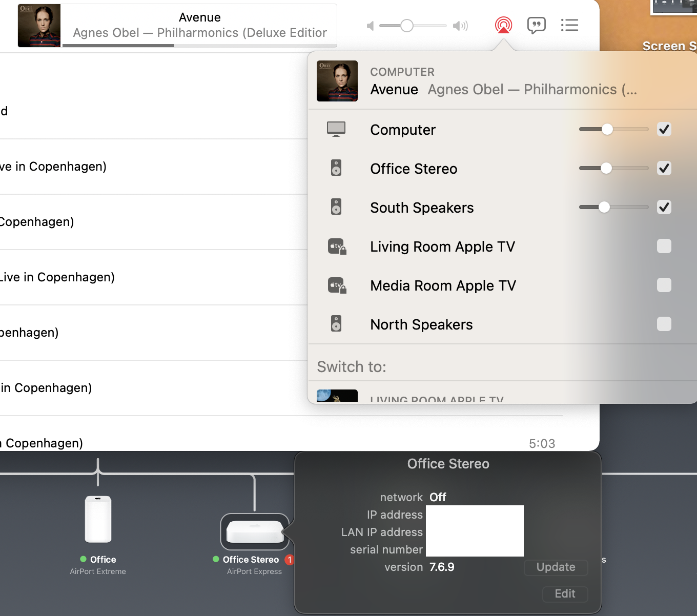Select the Office Stereo AirPort Express device icon
This screenshot has width=697, height=616.
255,531
